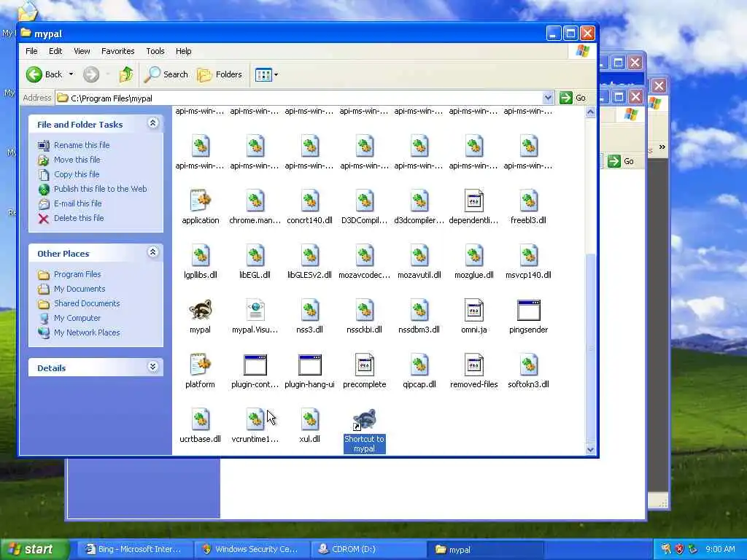Select the pingsender executable icon

528,311
